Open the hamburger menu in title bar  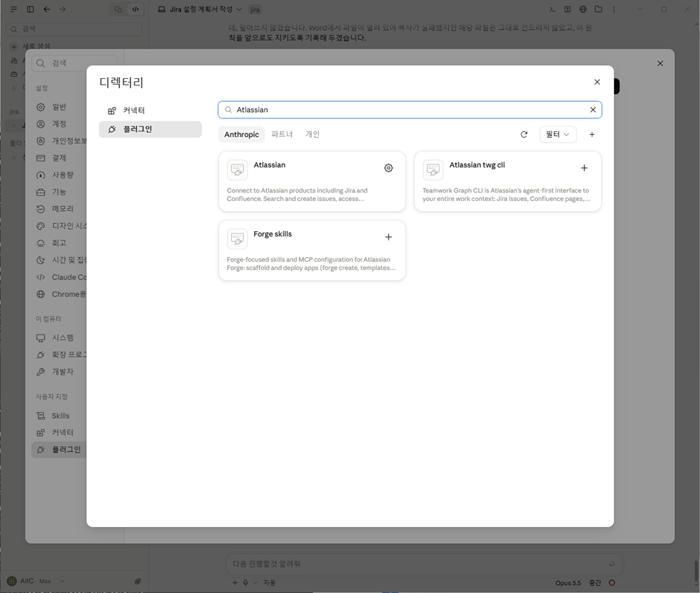pyautogui.click(x=14, y=9)
